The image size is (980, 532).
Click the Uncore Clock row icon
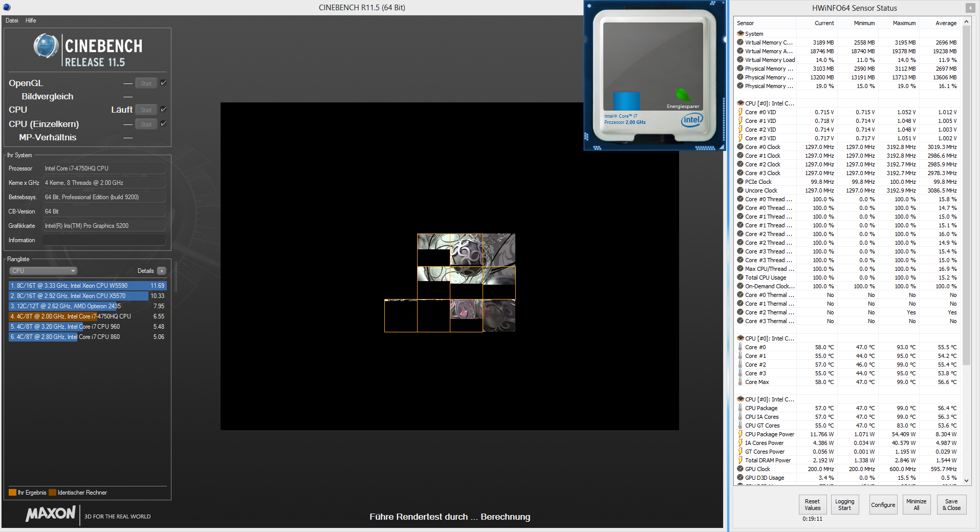point(740,190)
